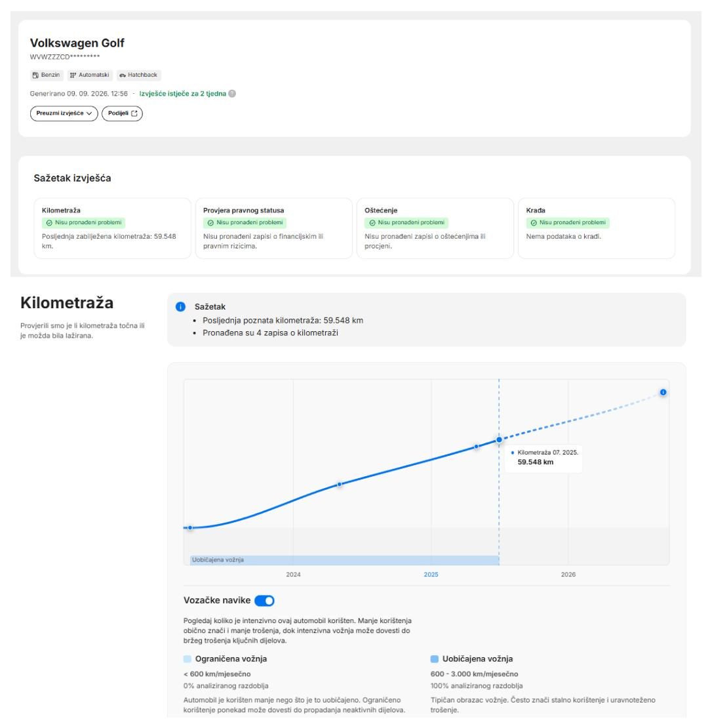Click the checkmark icon in Kilometraža card

click(x=49, y=223)
